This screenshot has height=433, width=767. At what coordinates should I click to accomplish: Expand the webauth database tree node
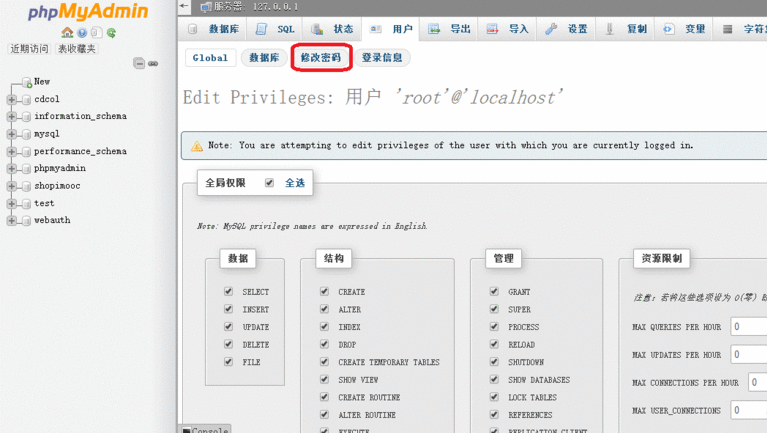click(x=11, y=221)
